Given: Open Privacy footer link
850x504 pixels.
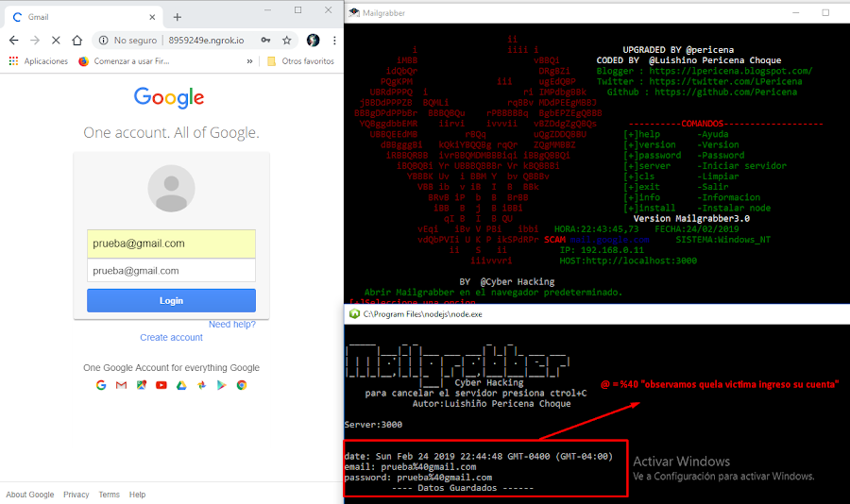Looking at the screenshot, I should point(76,495).
